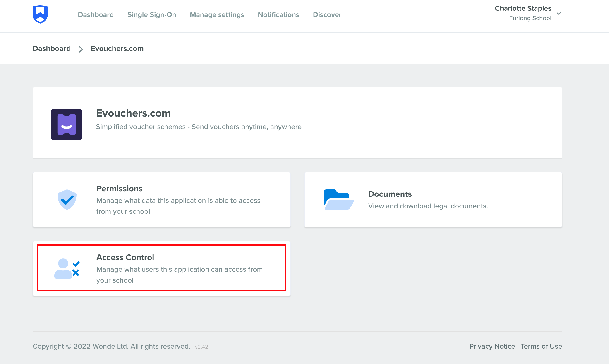Click the Access Control user icon
This screenshot has width=609, height=364.
point(67,268)
